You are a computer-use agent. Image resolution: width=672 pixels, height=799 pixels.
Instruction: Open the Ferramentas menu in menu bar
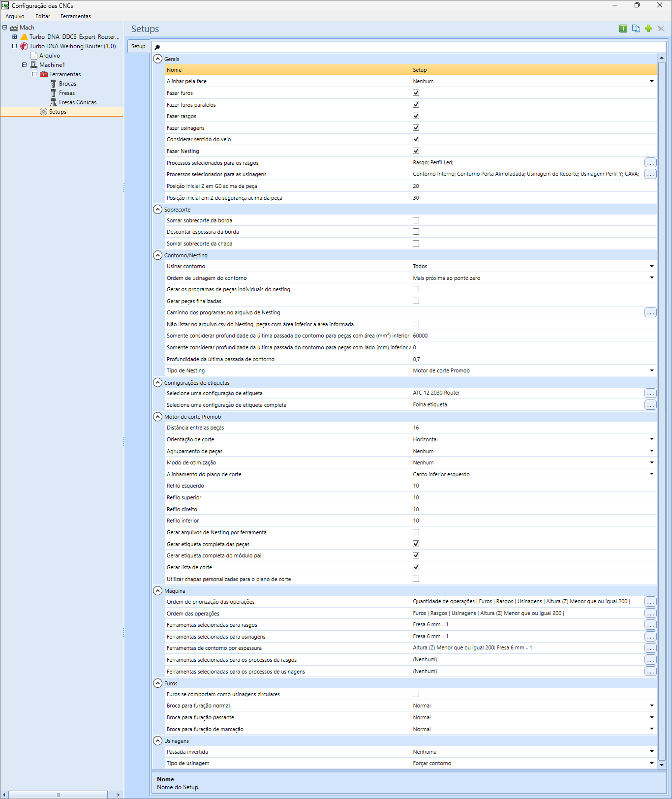(x=76, y=16)
